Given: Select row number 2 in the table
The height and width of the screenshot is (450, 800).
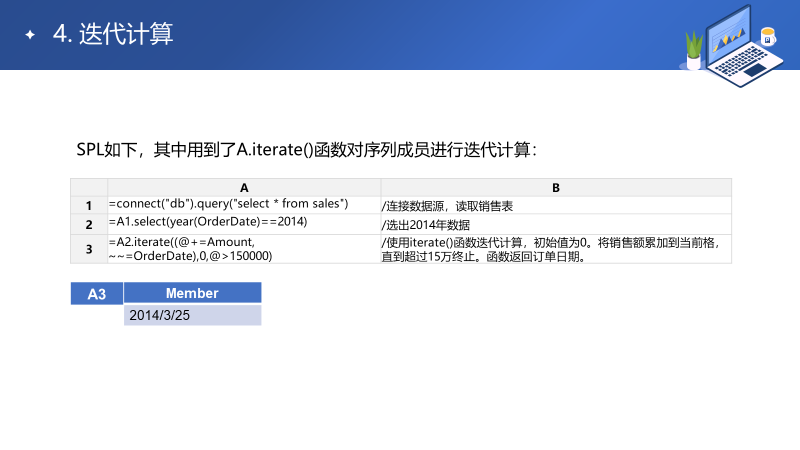Looking at the screenshot, I should [x=89, y=224].
